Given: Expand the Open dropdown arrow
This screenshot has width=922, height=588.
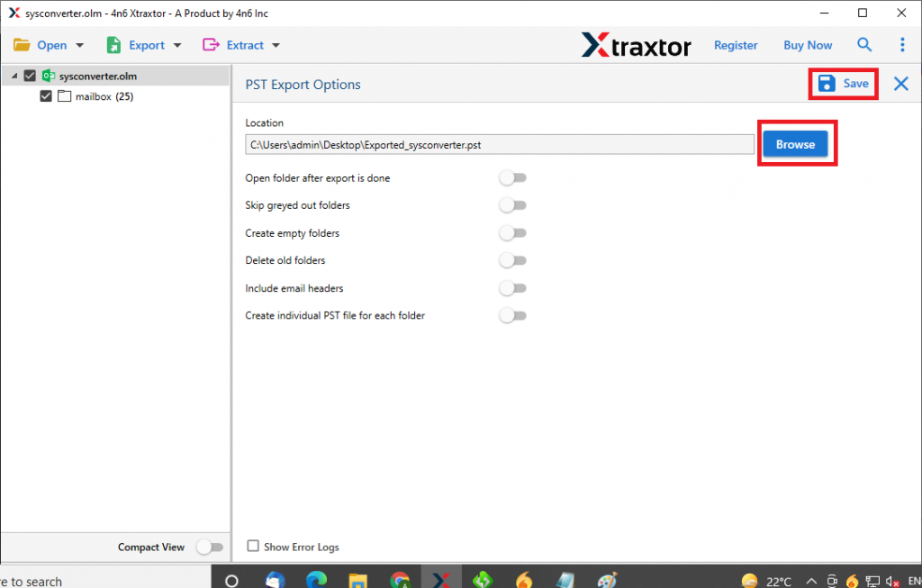Looking at the screenshot, I should pos(80,45).
